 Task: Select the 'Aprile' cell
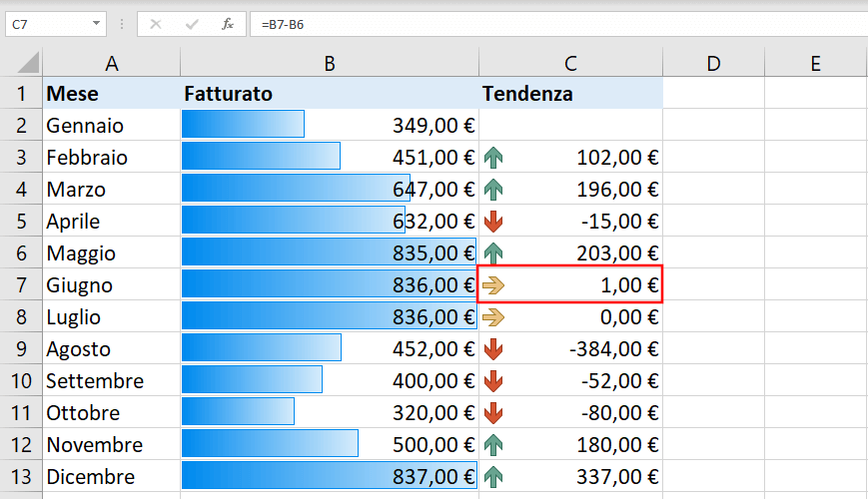(111, 221)
